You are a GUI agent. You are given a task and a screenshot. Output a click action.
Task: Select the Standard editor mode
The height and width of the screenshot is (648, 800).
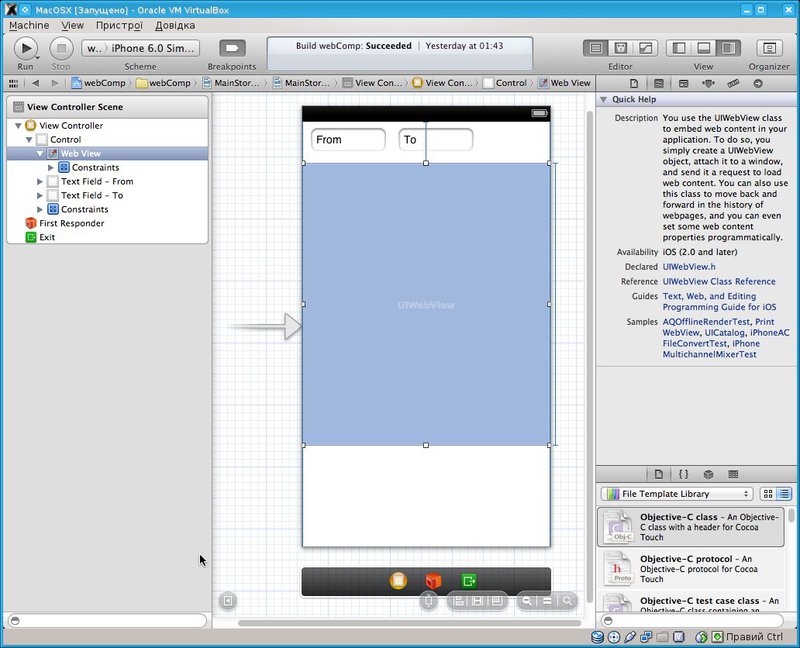tap(595, 48)
